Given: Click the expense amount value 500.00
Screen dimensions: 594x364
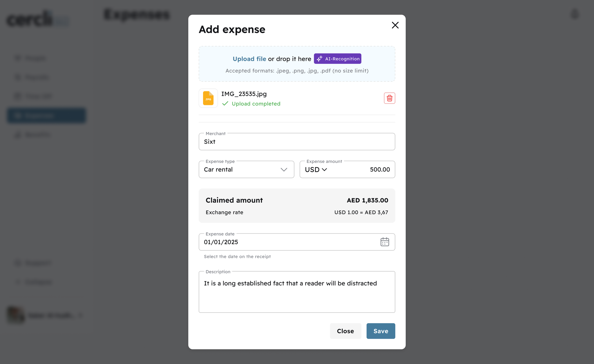Looking at the screenshot, I should coord(380,170).
